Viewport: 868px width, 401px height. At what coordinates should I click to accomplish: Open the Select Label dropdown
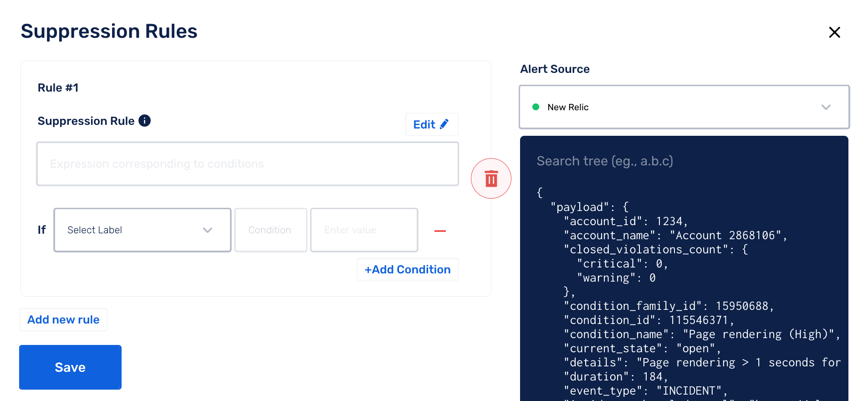point(142,230)
